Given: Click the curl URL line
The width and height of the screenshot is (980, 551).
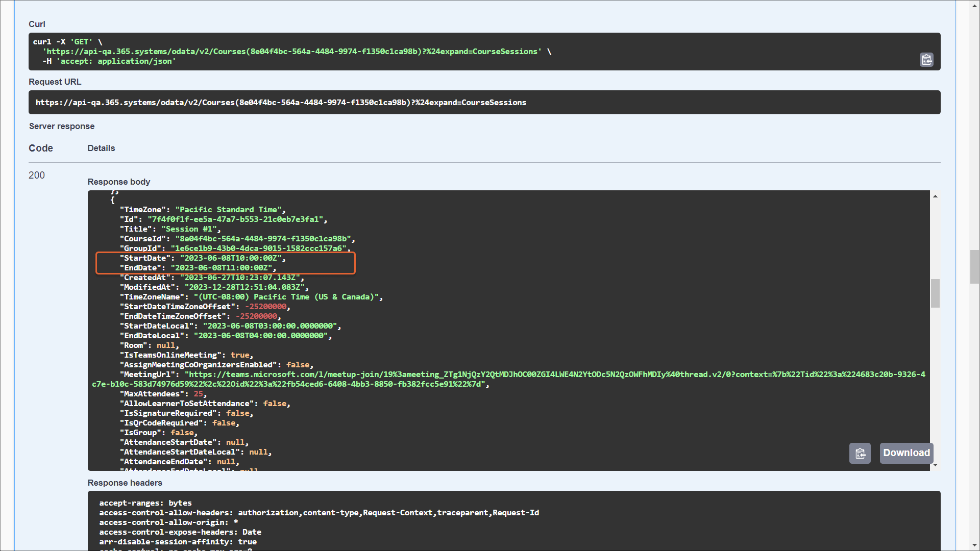Looking at the screenshot, I should (x=292, y=52).
